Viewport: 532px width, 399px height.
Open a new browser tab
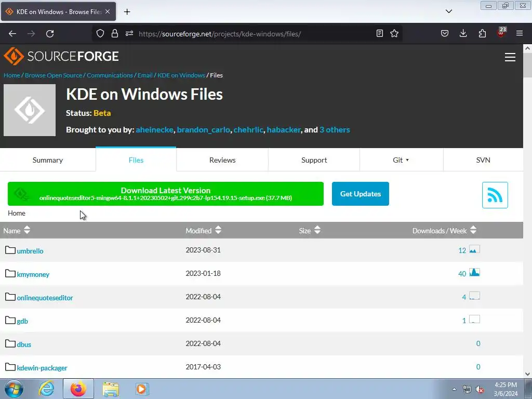127,12
